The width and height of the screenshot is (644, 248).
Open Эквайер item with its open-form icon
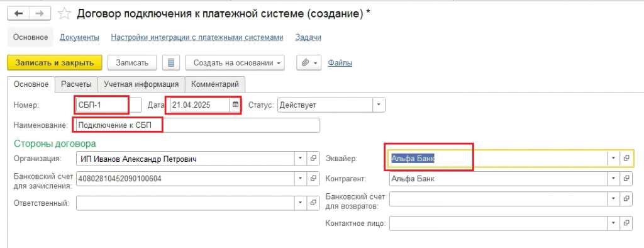coord(626,158)
